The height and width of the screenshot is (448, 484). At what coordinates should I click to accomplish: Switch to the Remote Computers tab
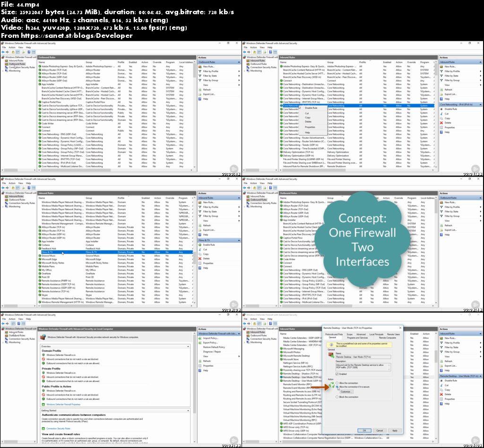(x=388, y=338)
